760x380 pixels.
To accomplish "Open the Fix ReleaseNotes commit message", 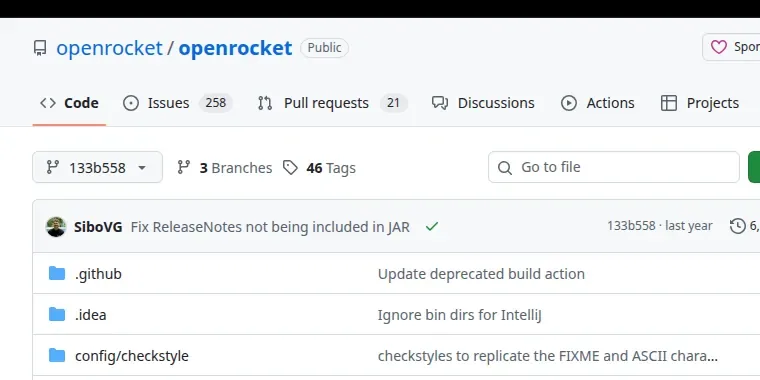I will click(x=270, y=226).
